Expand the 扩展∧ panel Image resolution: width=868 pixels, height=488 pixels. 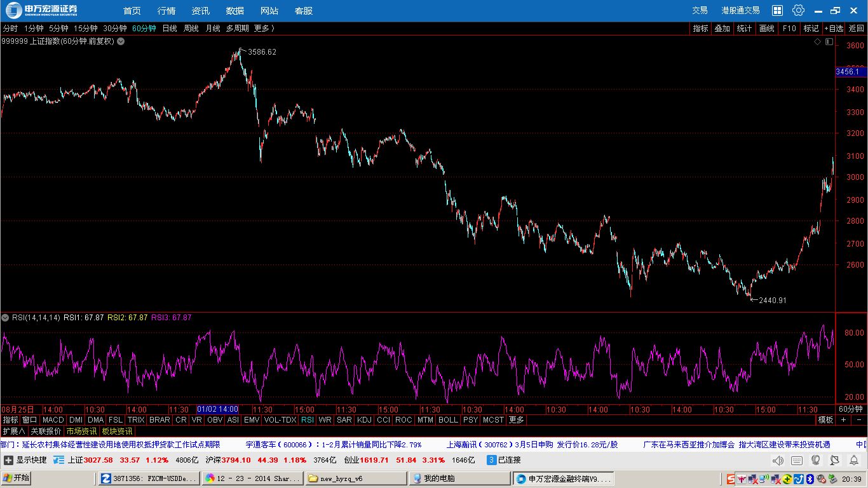[x=13, y=431]
